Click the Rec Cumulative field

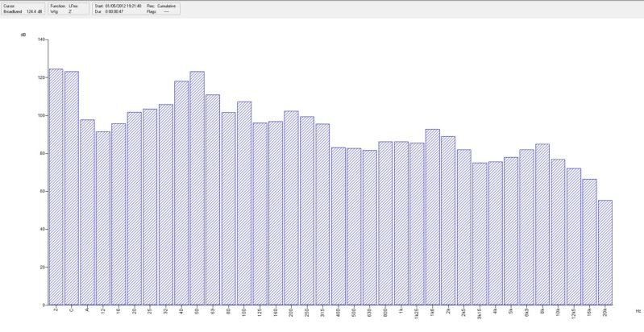pyautogui.click(x=161, y=6)
